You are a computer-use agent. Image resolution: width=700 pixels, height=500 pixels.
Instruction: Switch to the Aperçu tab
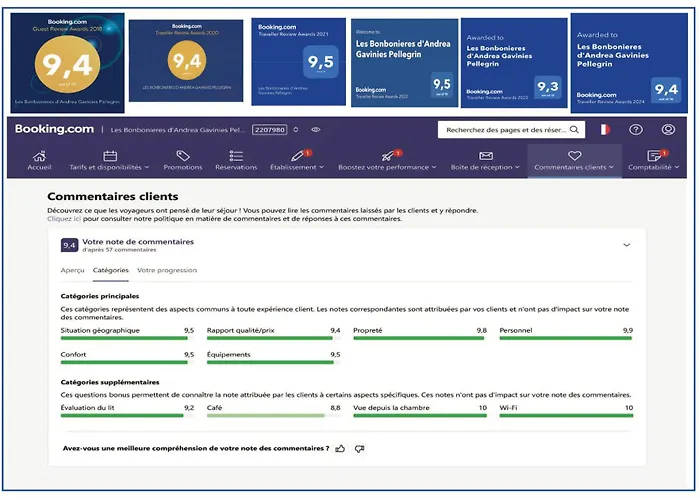pos(72,270)
